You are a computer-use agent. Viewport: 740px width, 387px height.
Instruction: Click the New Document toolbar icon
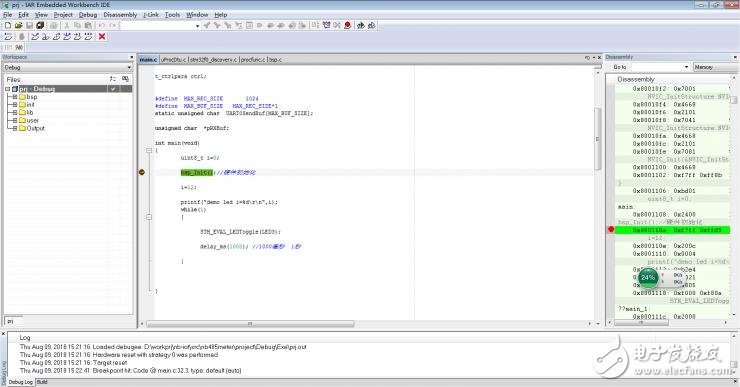(x=8, y=25)
